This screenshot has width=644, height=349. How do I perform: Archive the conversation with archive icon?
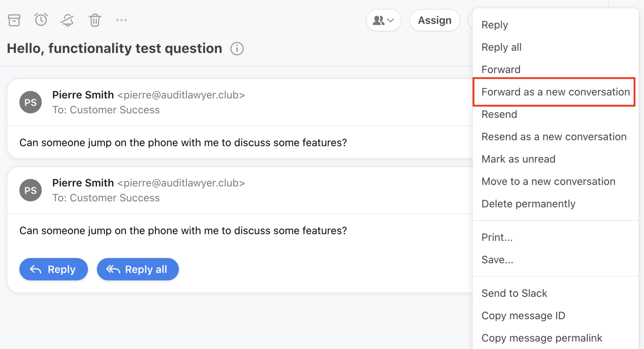(x=14, y=20)
